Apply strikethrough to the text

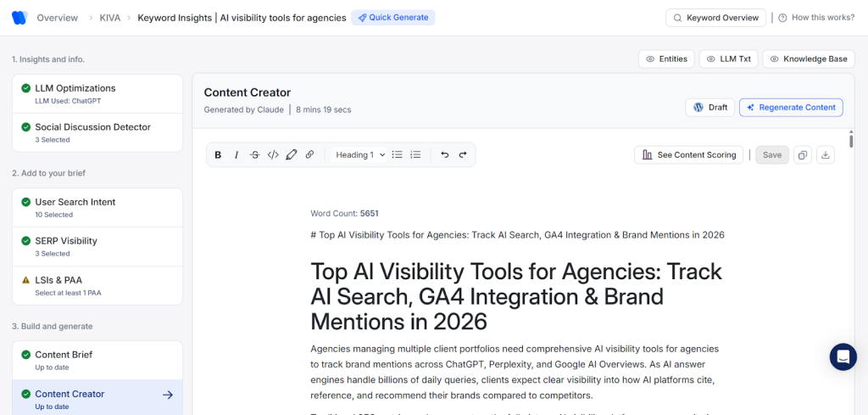pos(254,155)
